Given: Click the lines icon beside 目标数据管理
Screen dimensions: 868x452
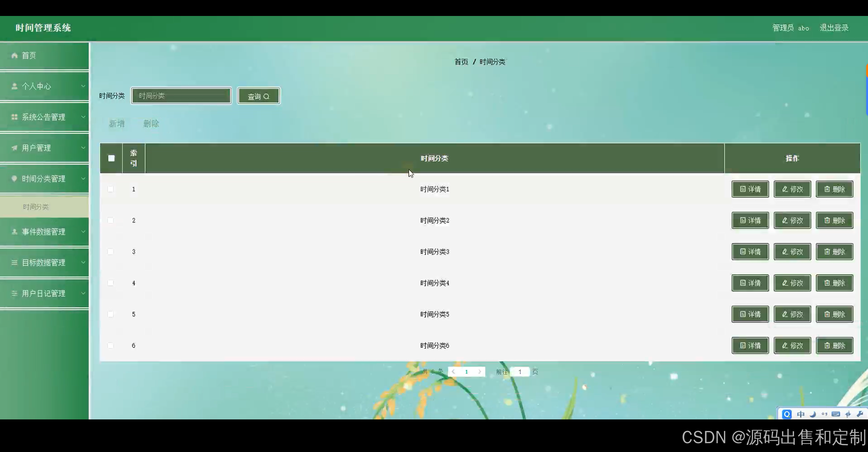Looking at the screenshot, I should [14, 263].
